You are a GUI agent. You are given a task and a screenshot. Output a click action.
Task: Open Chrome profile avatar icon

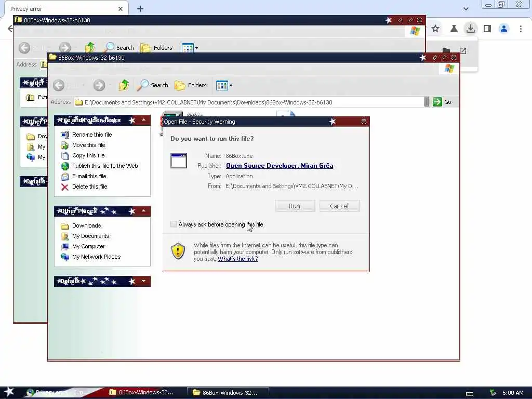click(x=504, y=29)
